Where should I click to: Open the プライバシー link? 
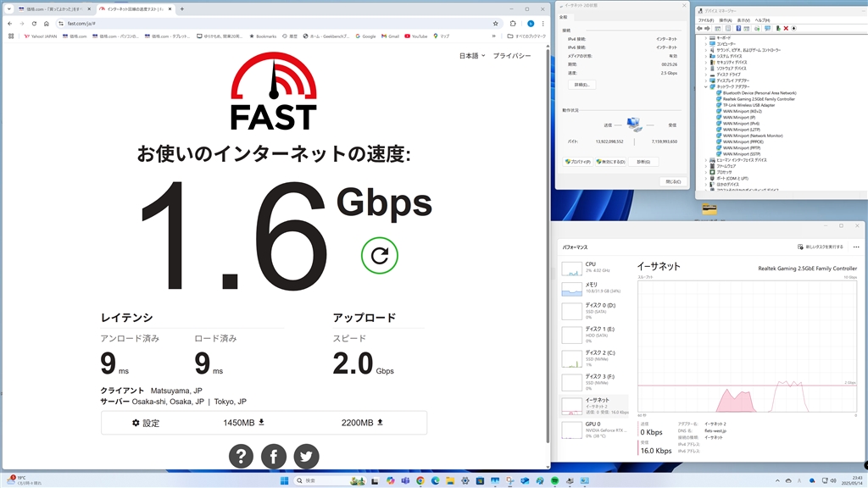[x=511, y=55]
